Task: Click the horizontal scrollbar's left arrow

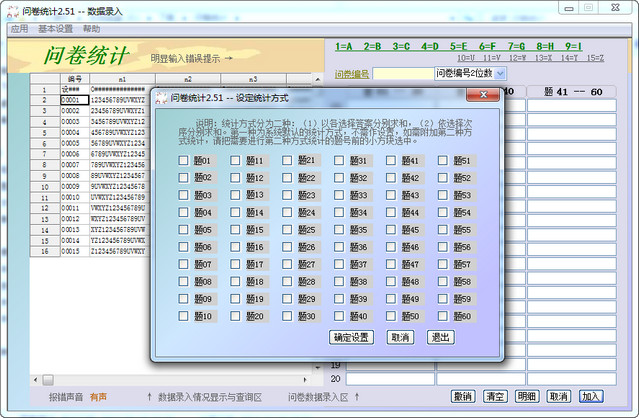Action: pyautogui.click(x=45, y=380)
